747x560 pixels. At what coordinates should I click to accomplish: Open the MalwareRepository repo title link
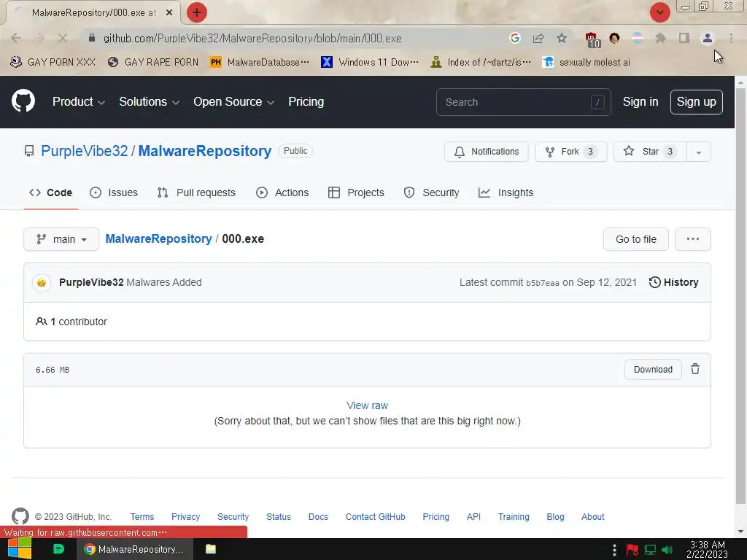tap(205, 151)
